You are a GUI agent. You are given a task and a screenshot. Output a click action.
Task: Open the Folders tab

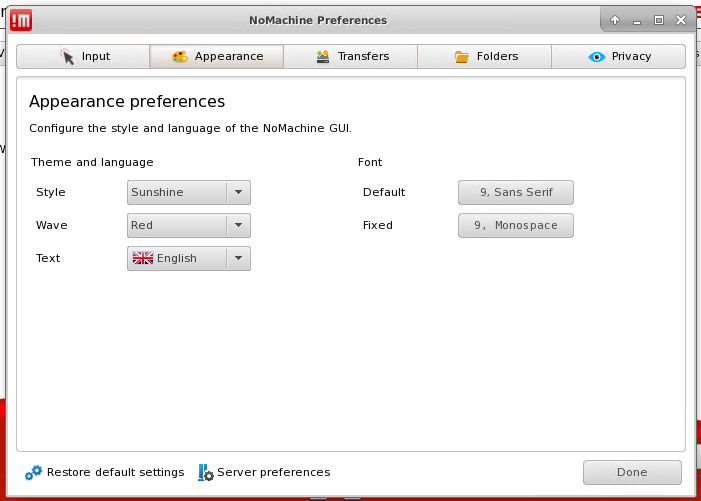484,56
